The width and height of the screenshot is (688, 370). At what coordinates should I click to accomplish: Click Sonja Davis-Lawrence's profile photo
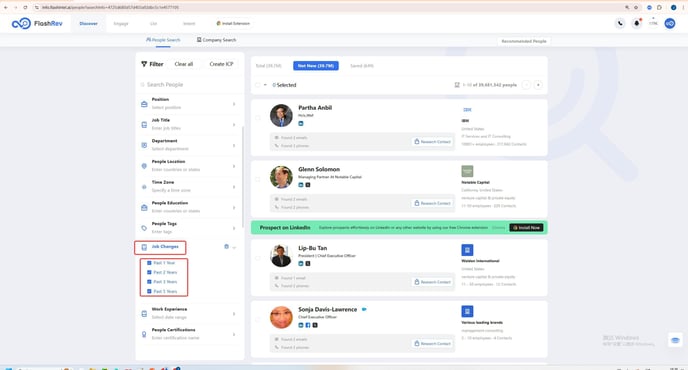(x=281, y=317)
